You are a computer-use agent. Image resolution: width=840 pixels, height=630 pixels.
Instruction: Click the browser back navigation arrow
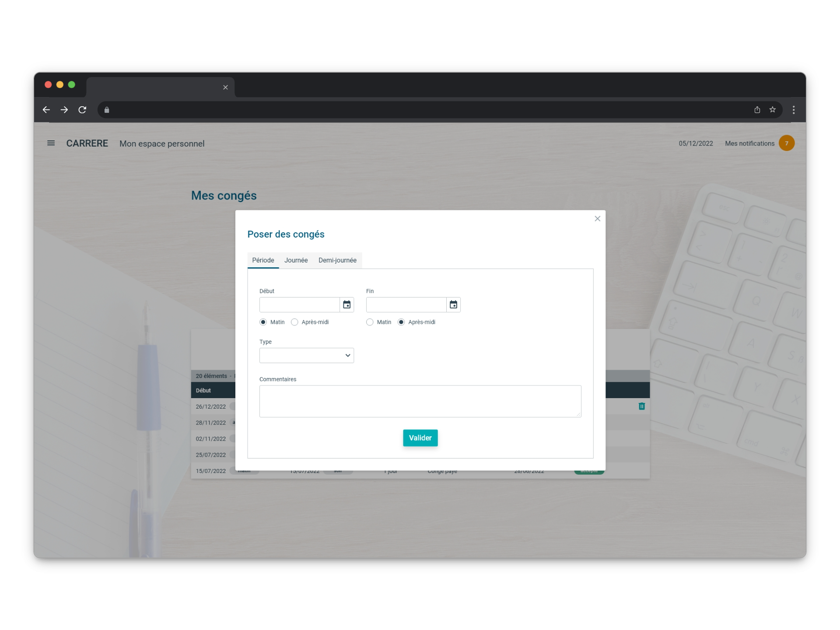tap(45, 109)
